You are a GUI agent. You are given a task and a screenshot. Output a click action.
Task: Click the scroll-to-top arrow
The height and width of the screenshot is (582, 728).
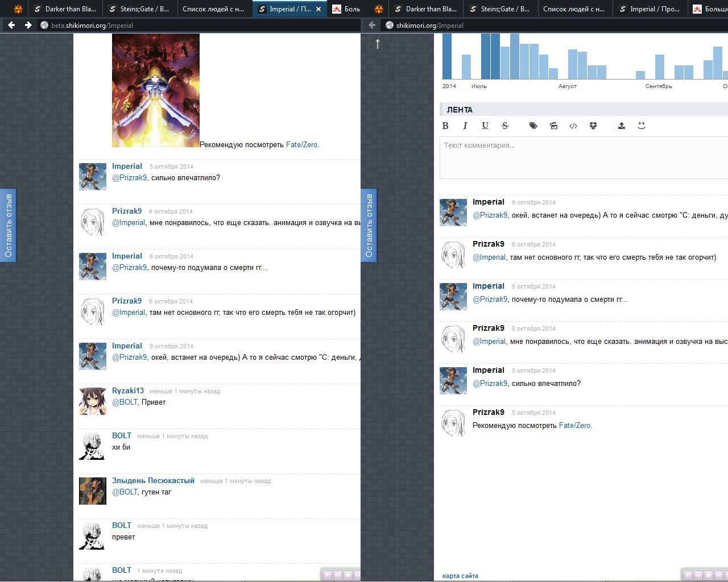tap(378, 44)
